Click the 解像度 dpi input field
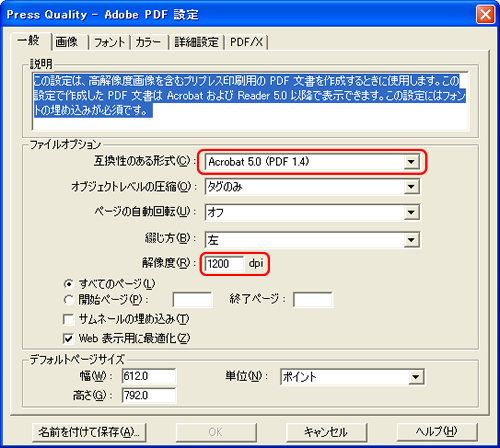This screenshot has width=500, height=448. tap(224, 264)
